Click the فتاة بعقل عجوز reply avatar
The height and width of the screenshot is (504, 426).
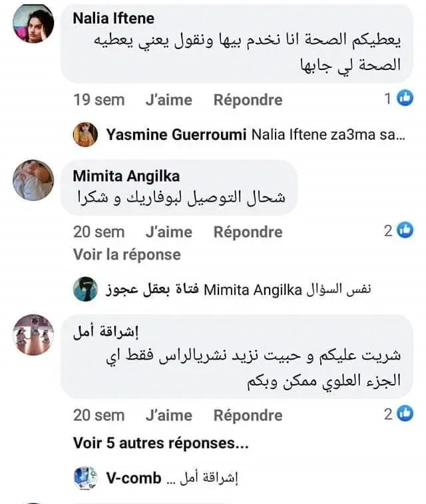[86, 289]
